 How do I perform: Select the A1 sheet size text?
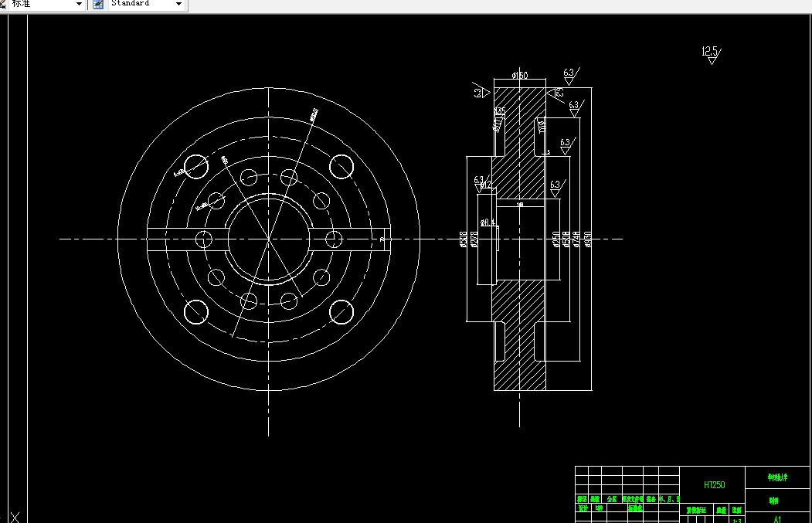(777, 519)
